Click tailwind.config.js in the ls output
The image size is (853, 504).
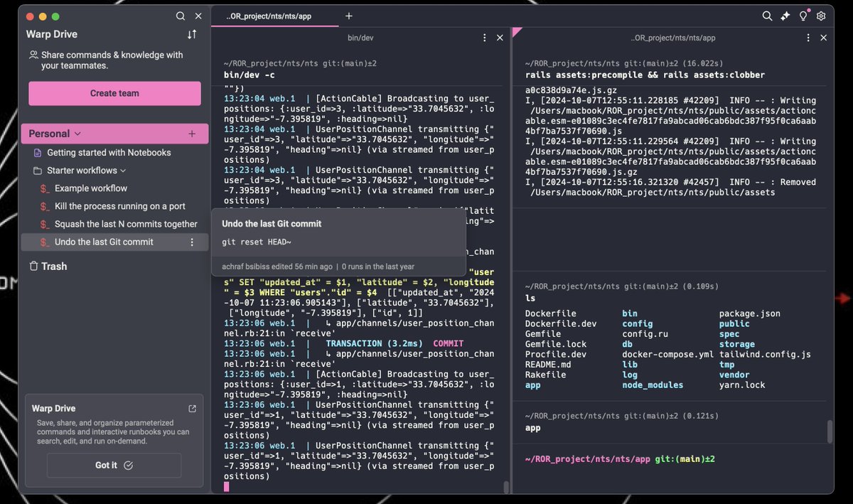(765, 354)
